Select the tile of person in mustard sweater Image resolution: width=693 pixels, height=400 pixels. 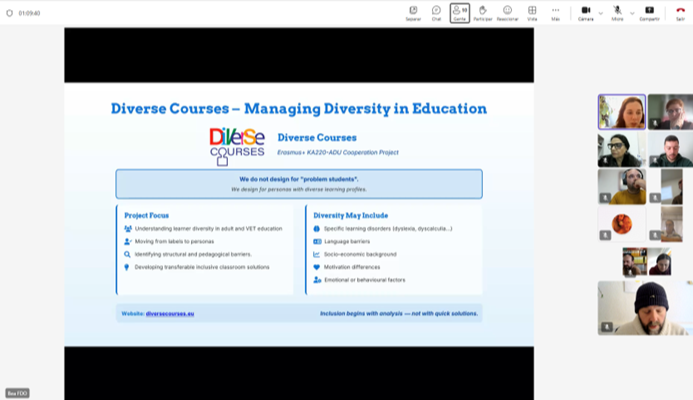coord(622,187)
